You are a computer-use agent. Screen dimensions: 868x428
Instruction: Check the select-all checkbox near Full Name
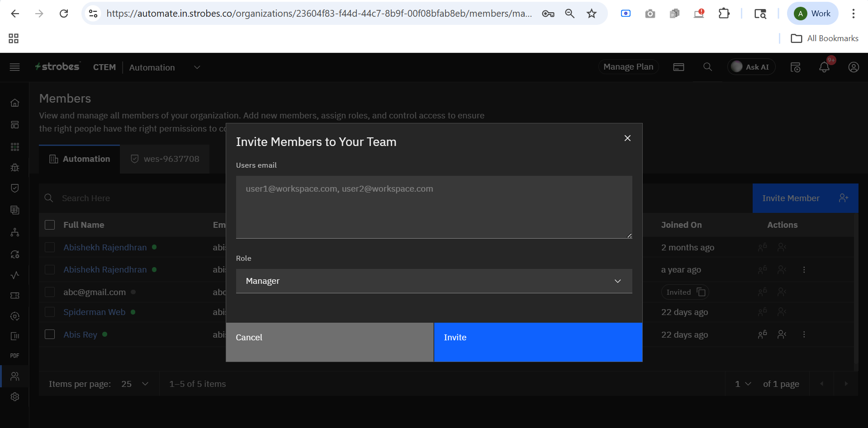click(x=50, y=225)
